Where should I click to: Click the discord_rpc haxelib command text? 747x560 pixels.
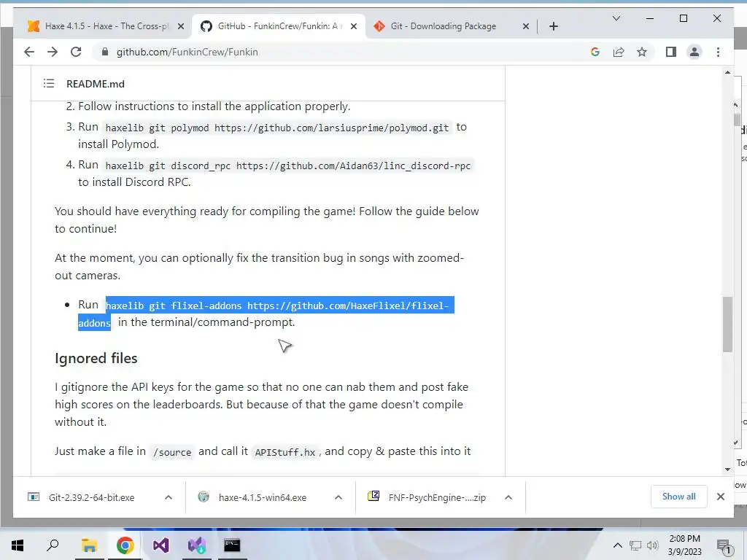pos(287,166)
